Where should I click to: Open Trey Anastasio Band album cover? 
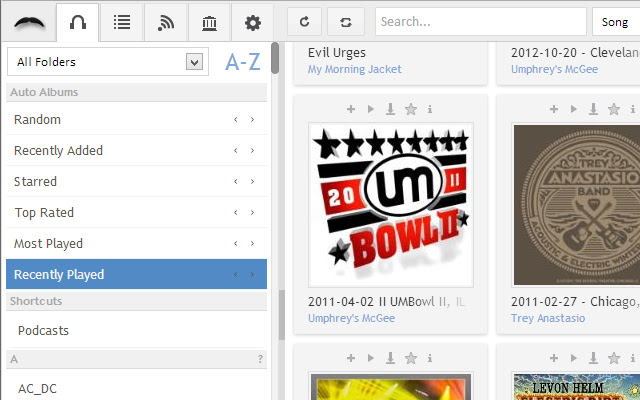click(x=576, y=205)
